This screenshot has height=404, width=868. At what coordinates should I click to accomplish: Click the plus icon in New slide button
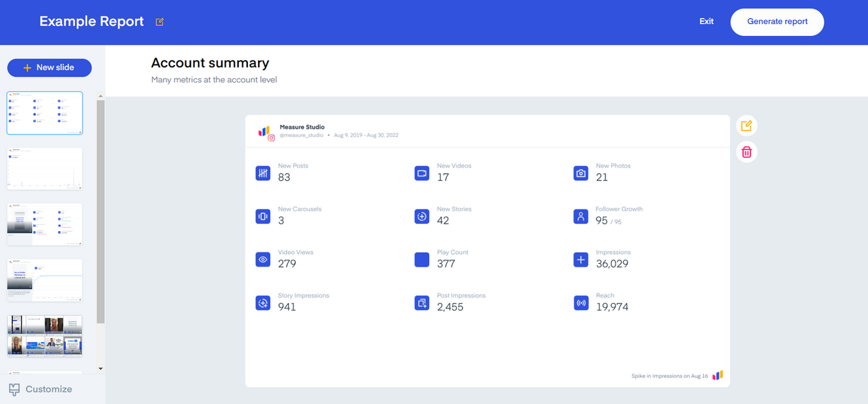pos(27,68)
